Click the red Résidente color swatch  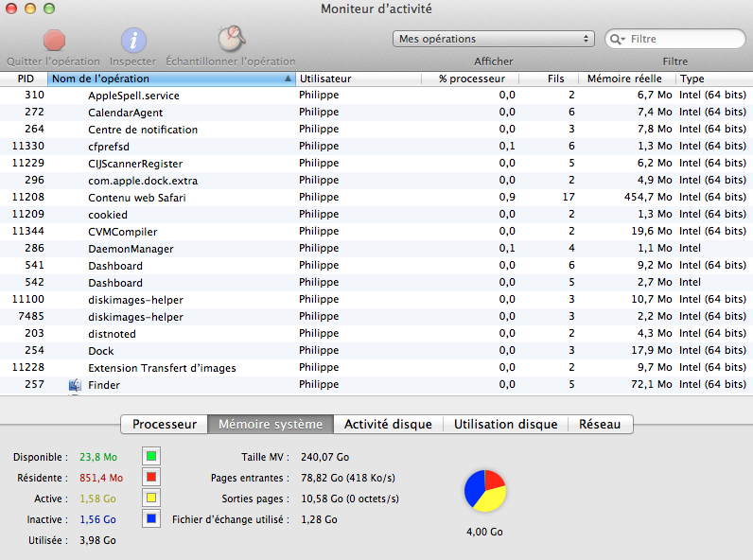151,477
